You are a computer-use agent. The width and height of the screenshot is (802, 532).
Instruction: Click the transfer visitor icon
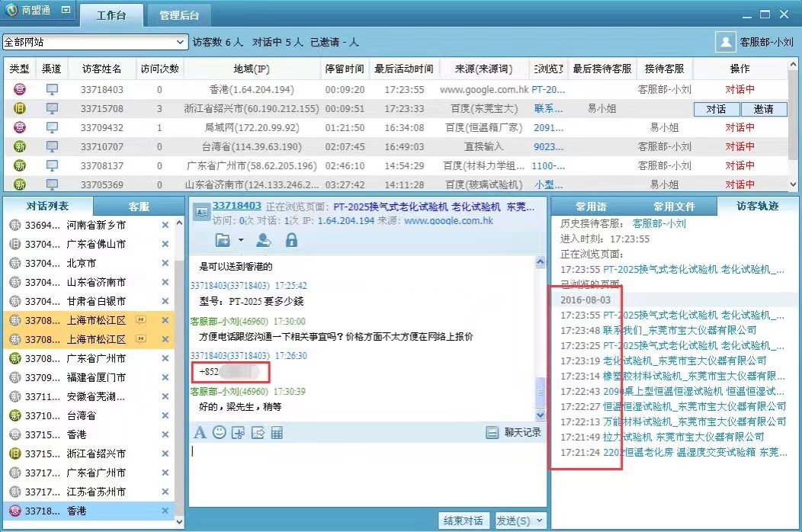(263, 241)
